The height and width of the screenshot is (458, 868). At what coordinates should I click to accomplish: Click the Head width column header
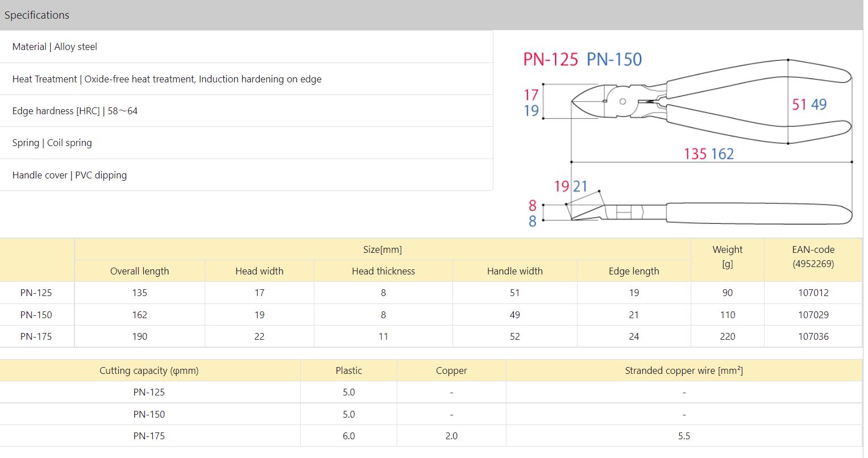click(259, 271)
